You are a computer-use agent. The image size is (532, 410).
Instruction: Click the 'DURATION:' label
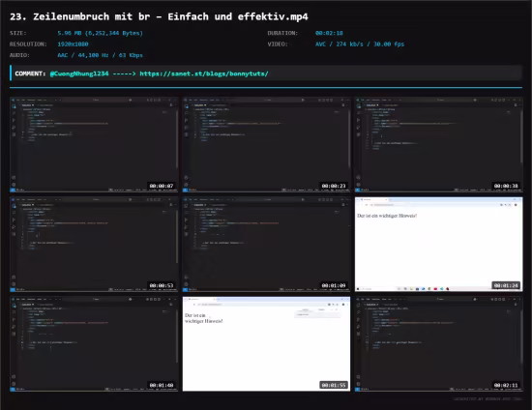pyautogui.click(x=282, y=33)
